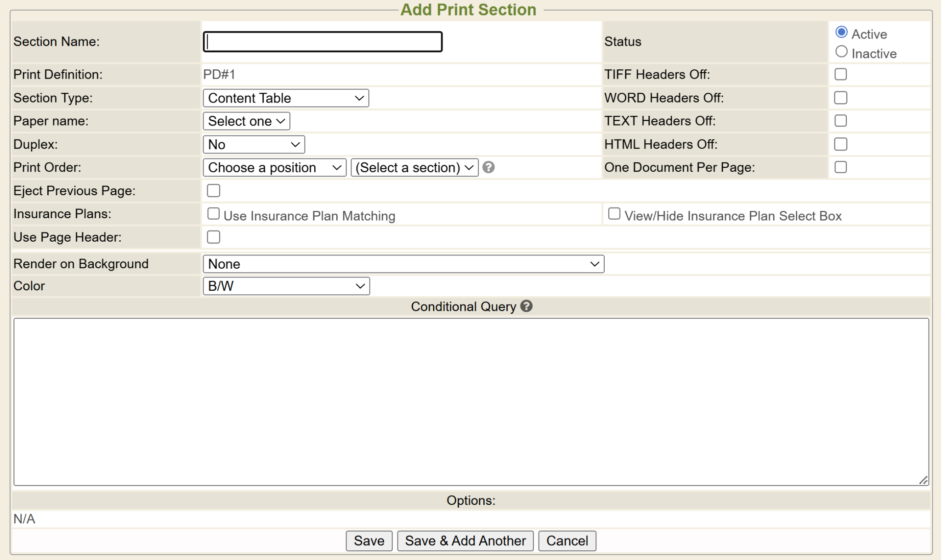
Task: Open the Section Type dropdown
Action: pos(286,98)
